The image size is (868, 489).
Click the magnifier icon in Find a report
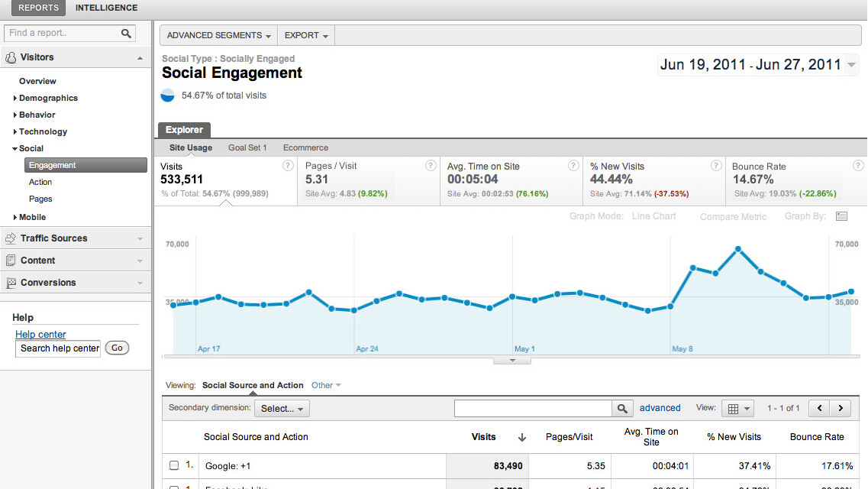coord(126,34)
